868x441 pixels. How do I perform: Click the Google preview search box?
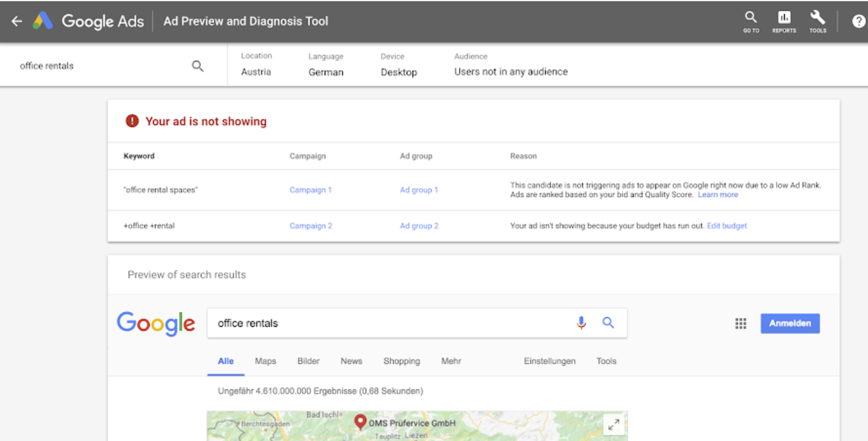417,323
